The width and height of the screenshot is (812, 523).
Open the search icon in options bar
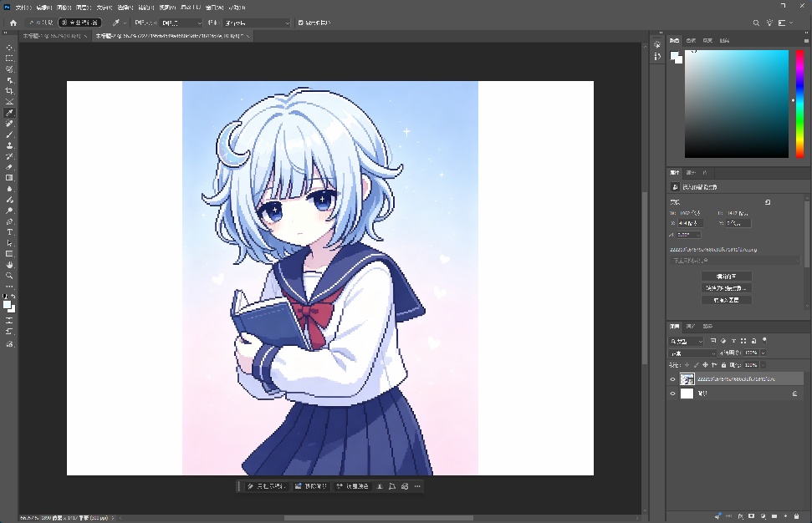click(x=756, y=23)
